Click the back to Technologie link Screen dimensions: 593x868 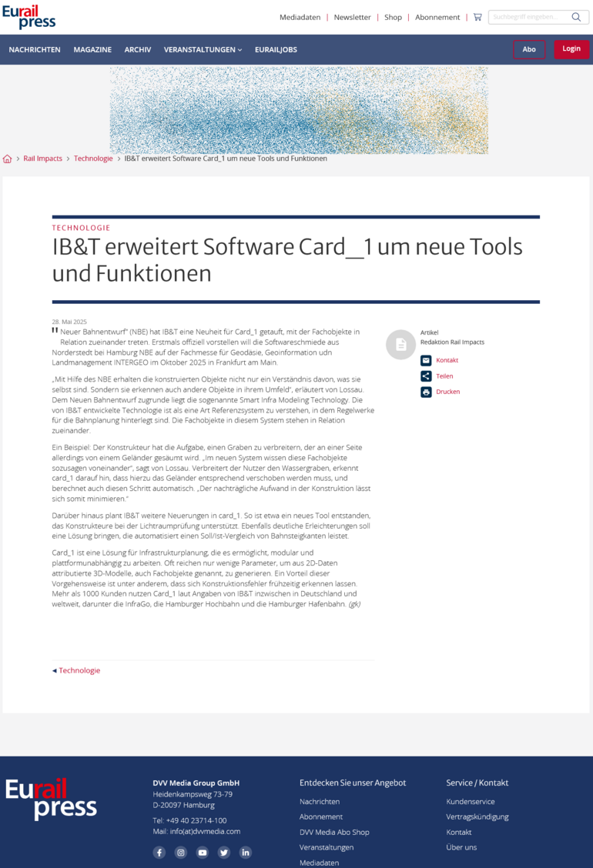pos(79,670)
